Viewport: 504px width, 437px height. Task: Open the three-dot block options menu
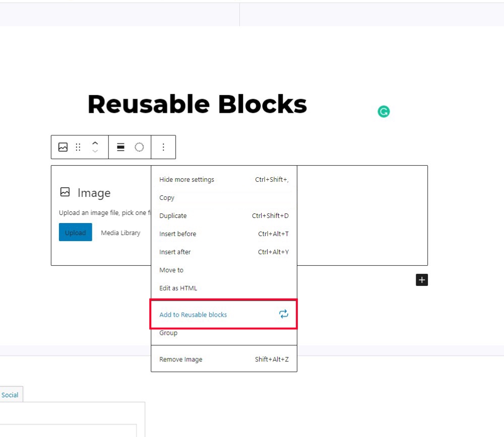tap(163, 147)
